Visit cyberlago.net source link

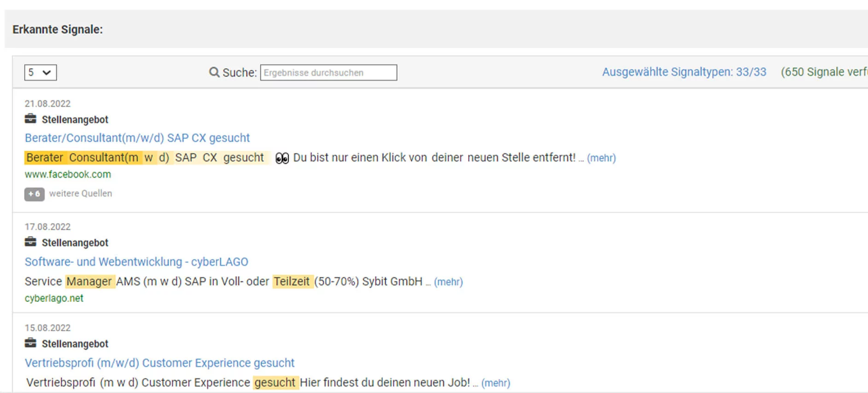click(54, 298)
